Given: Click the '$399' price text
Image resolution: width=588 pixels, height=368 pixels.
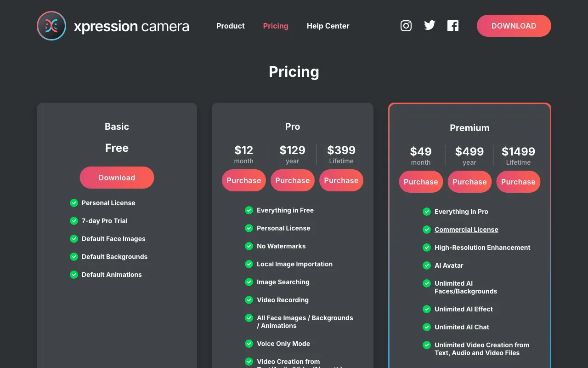Looking at the screenshot, I should coord(341,150).
